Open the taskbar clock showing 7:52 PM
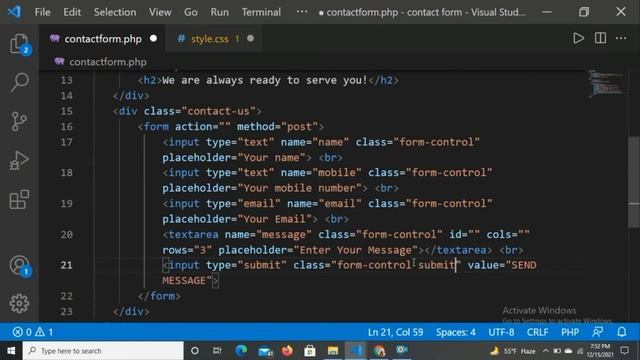 click(600, 351)
